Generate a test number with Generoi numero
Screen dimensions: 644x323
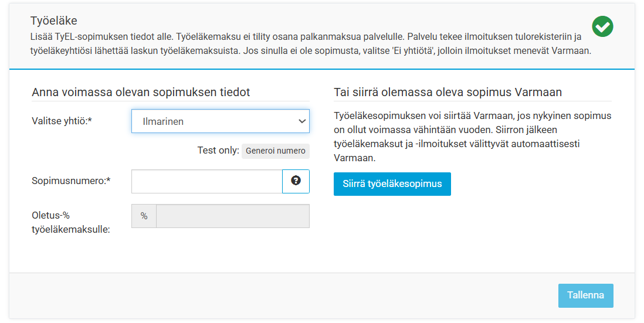[x=275, y=151]
